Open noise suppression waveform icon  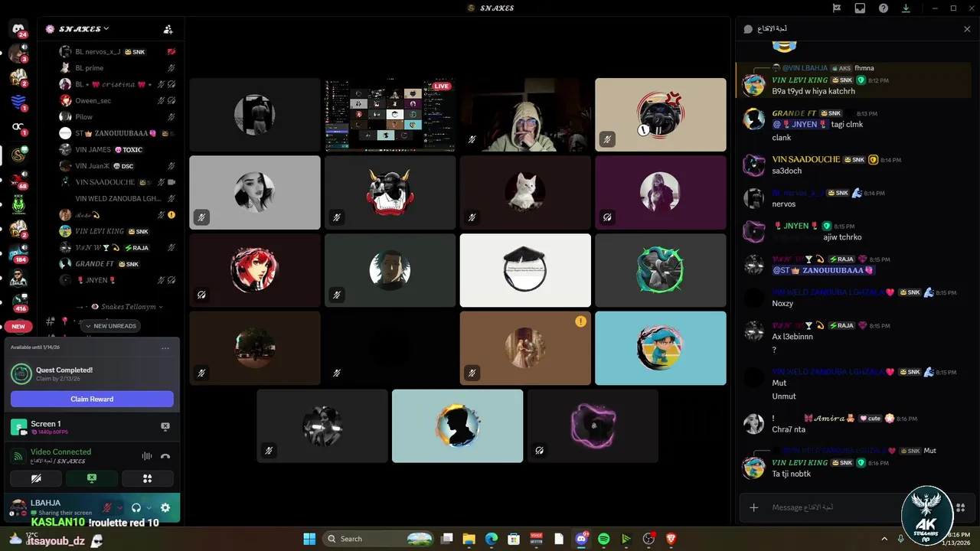(146, 456)
